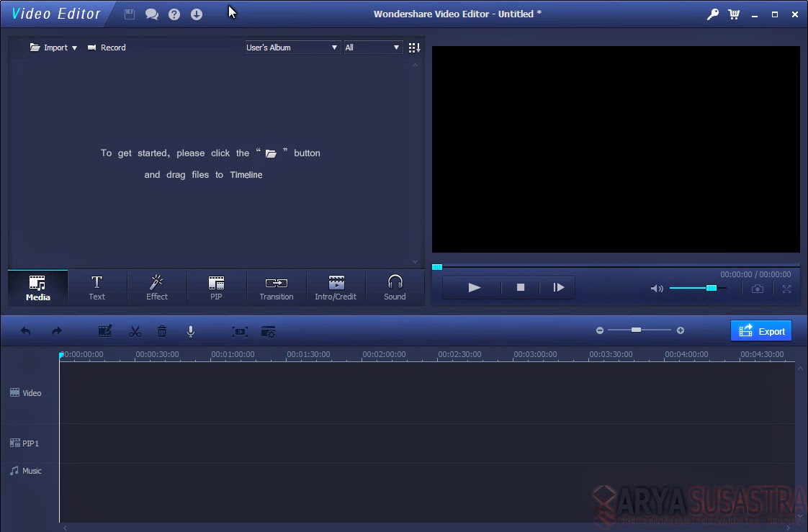Screen dimensions: 808x532
Task: Select the Intro/Credit tab
Action: pos(336,287)
